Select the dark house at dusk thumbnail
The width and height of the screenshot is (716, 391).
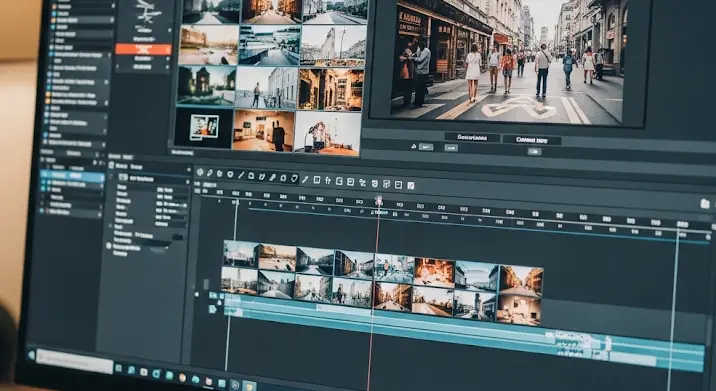point(206,85)
